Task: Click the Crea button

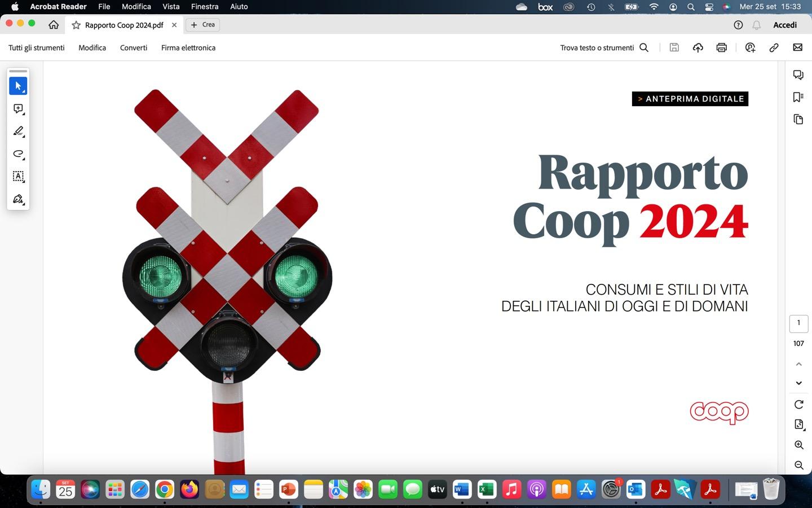Action: coord(203,25)
